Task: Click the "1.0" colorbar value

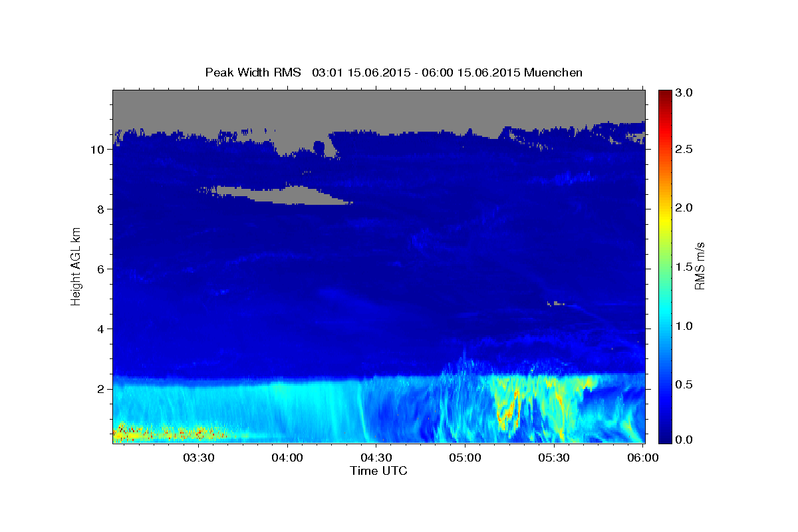Action: [x=684, y=326]
